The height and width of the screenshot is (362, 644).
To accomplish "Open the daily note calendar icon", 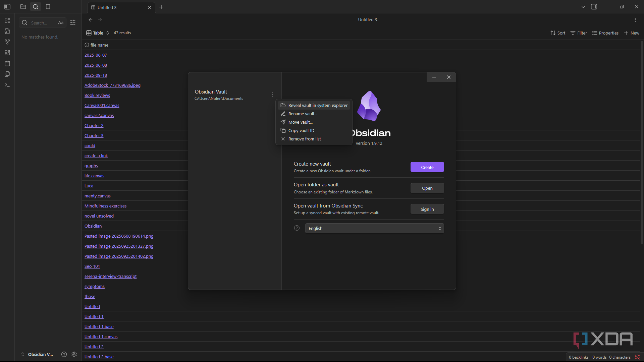I will (x=7, y=63).
